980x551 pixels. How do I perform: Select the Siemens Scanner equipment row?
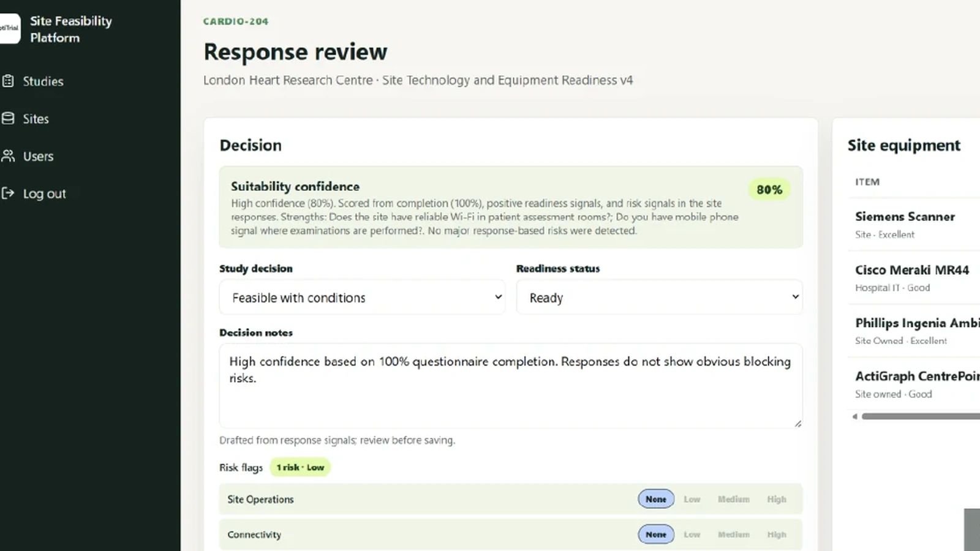coord(914,224)
